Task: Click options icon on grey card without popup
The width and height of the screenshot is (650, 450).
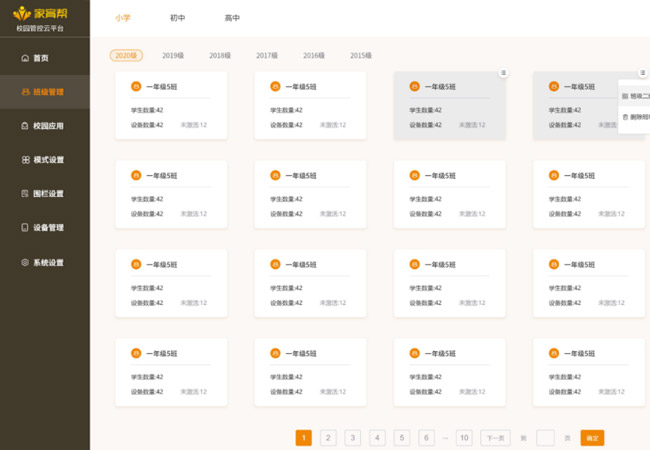Action: pyautogui.click(x=503, y=73)
